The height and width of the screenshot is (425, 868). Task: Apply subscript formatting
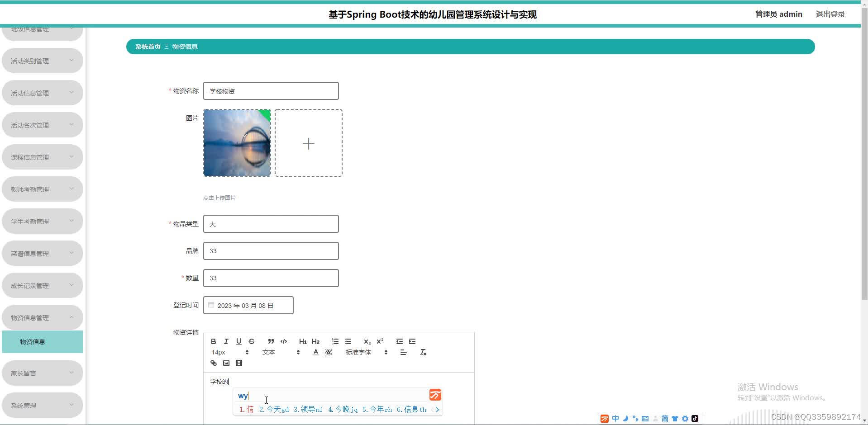point(367,341)
